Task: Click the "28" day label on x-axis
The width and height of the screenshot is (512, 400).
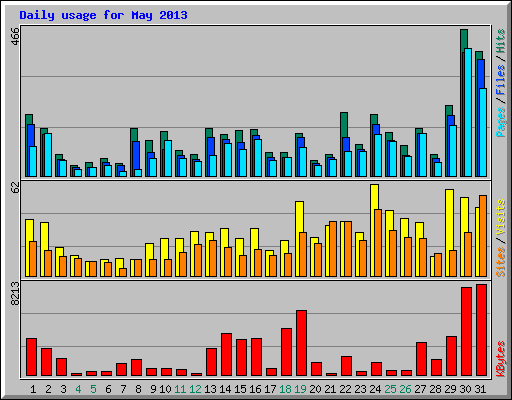Action: coord(435,389)
